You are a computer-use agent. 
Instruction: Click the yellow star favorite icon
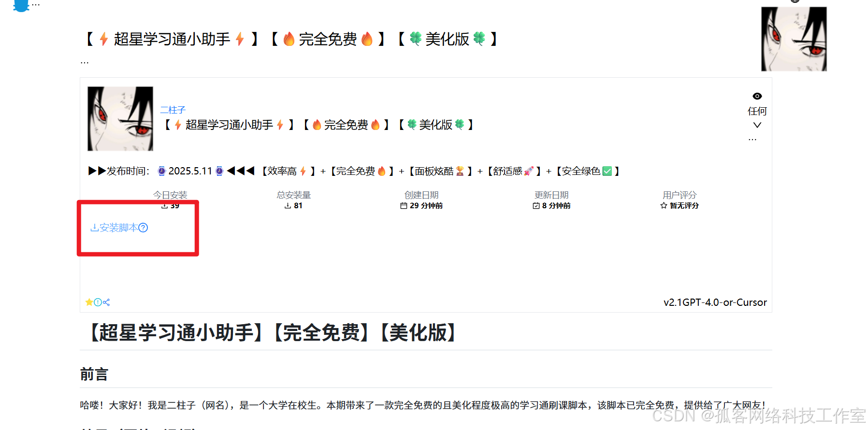coord(89,302)
